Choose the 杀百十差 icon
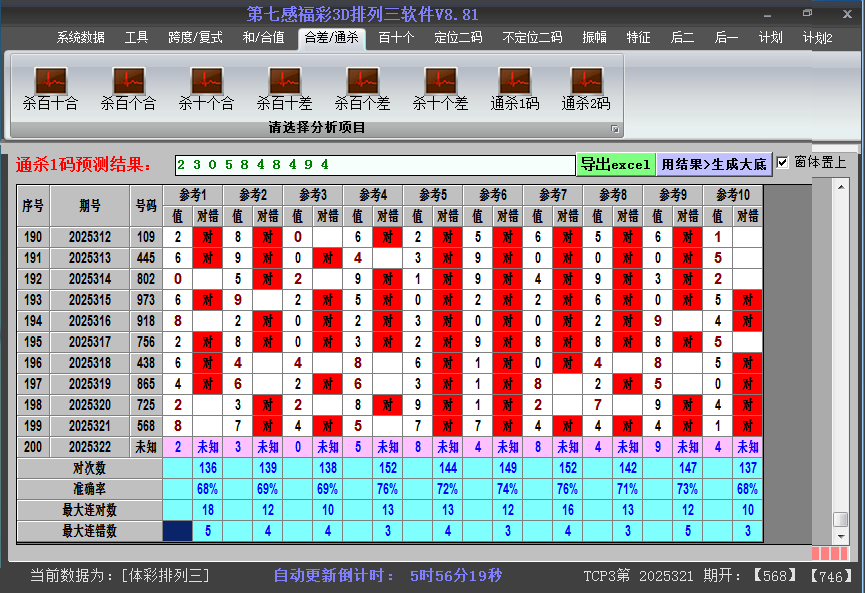This screenshot has height=593, width=865. click(284, 88)
